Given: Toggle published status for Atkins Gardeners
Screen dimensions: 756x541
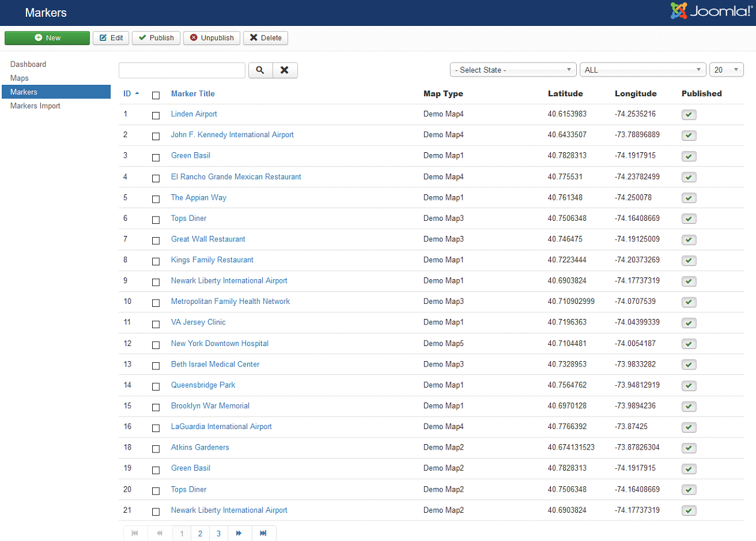Looking at the screenshot, I should click(x=689, y=448).
